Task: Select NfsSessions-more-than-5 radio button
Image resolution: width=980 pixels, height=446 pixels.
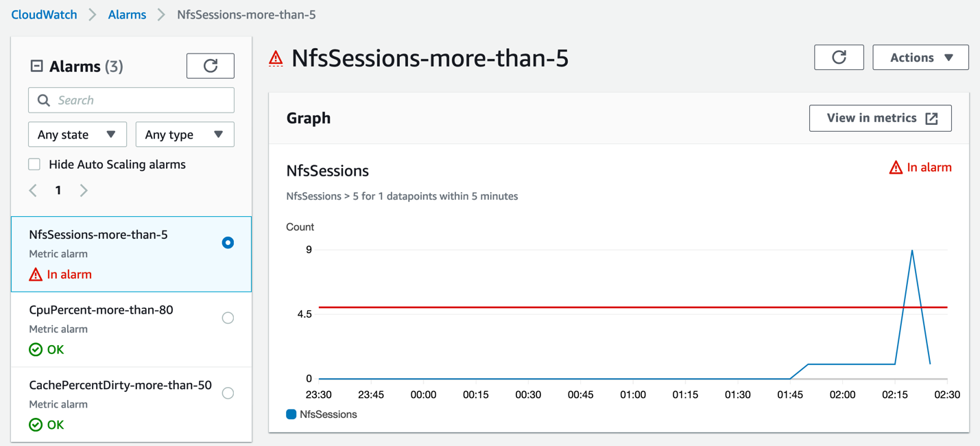Action: 228,242
